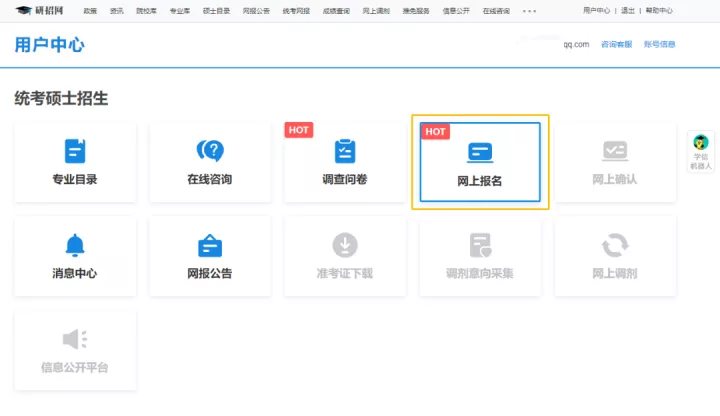Click the 在线咨询 chat bubble icon
This screenshot has height=416, width=720.
coord(210,151)
